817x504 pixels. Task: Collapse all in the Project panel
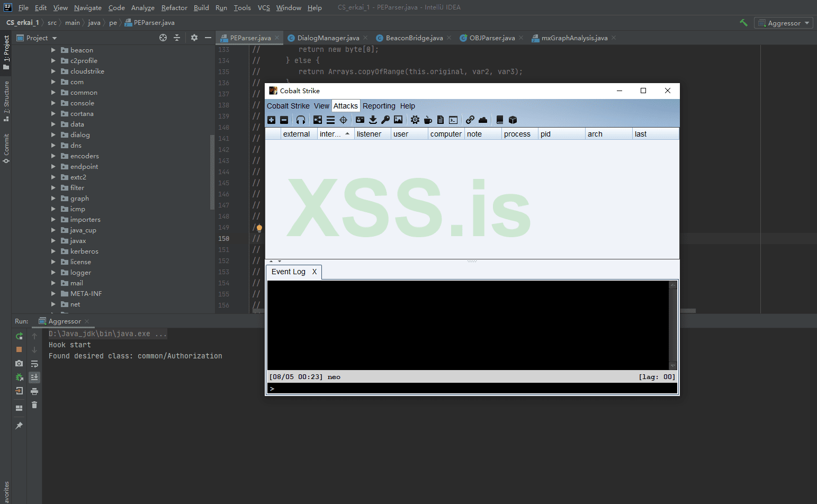[177, 38]
